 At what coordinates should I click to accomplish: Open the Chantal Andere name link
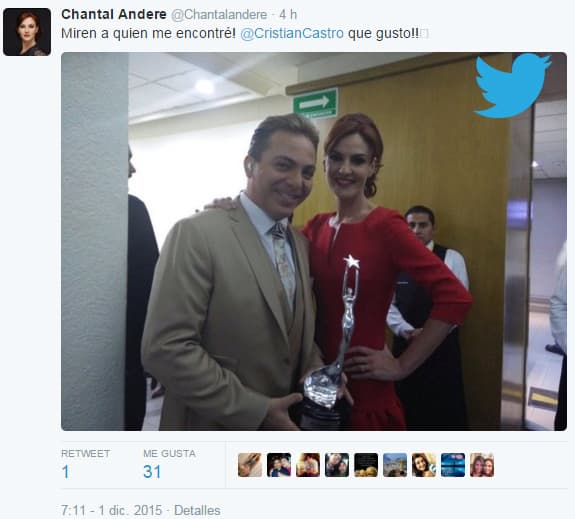(x=114, y=14)
